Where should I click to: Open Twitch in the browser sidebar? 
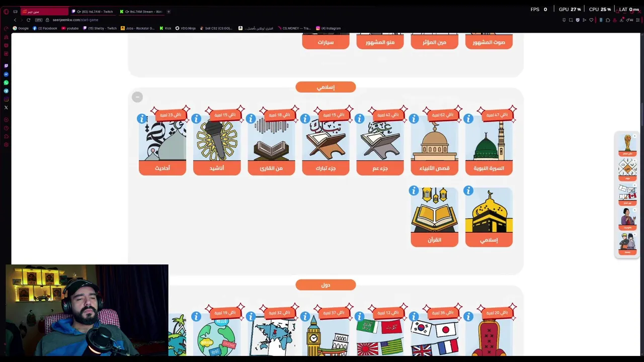tap(6, 65)
